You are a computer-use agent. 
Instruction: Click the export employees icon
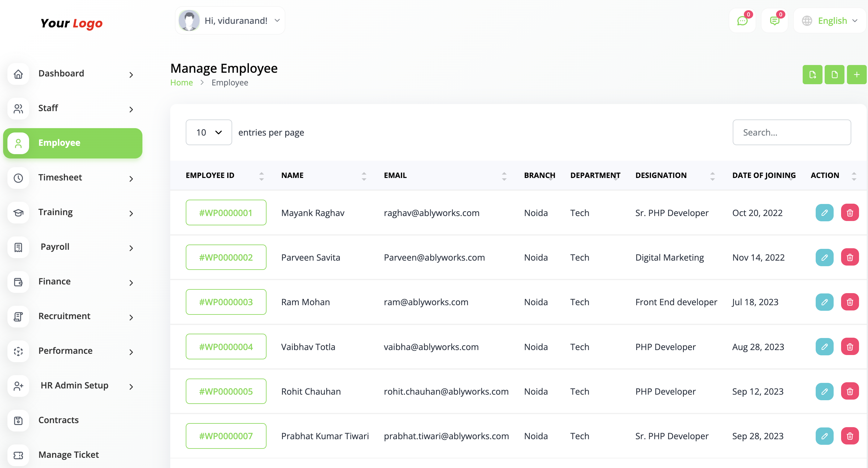pyautogui.click(x=812, y=74)
